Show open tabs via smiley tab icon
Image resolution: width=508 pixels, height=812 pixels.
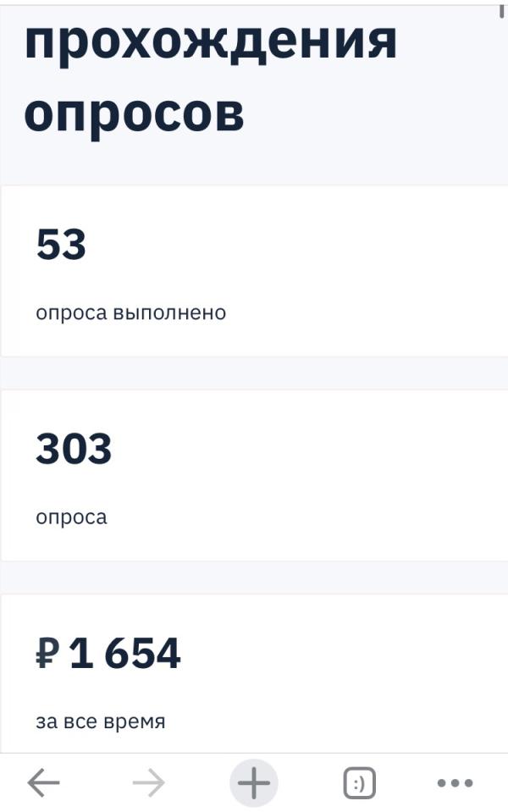(359, 782)
